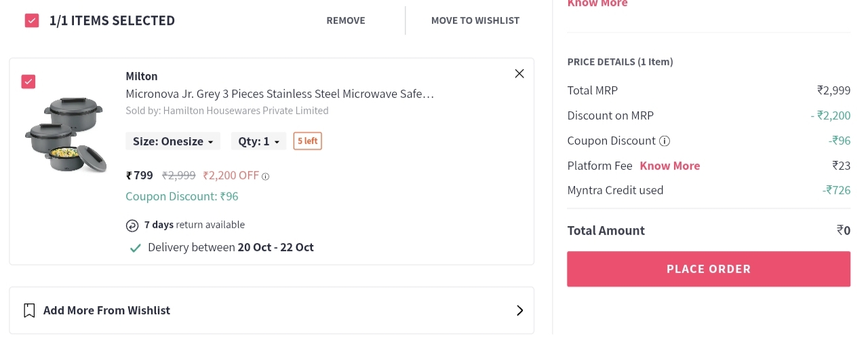Click the Coupon Discount info icon

coord(665,141)
